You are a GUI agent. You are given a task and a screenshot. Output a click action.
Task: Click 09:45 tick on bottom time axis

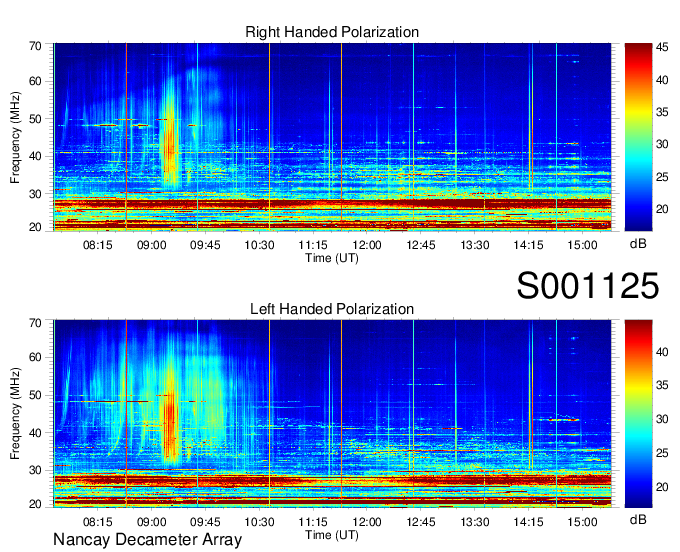click(x=205, y=522)
